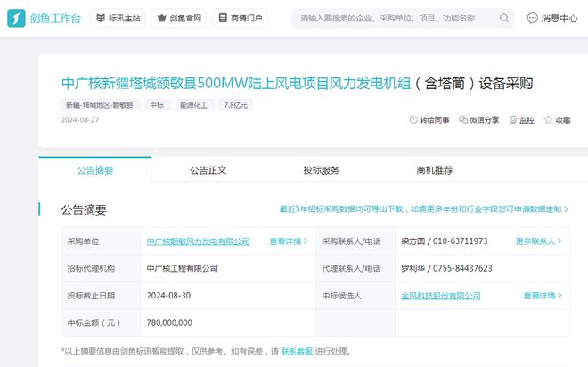Click 监控 to monitor this project
588x367 pixels.
[521, 120]
